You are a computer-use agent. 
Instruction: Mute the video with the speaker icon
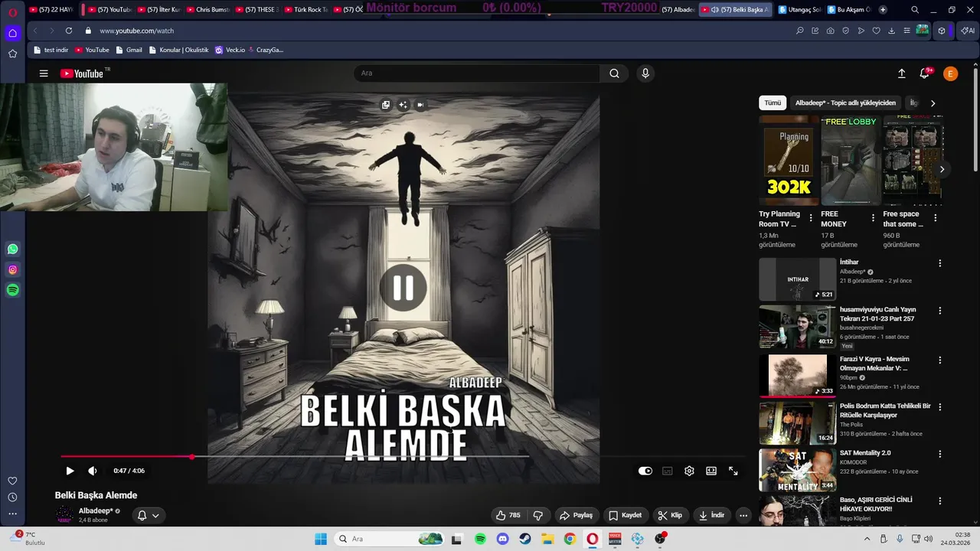point(92,471)
